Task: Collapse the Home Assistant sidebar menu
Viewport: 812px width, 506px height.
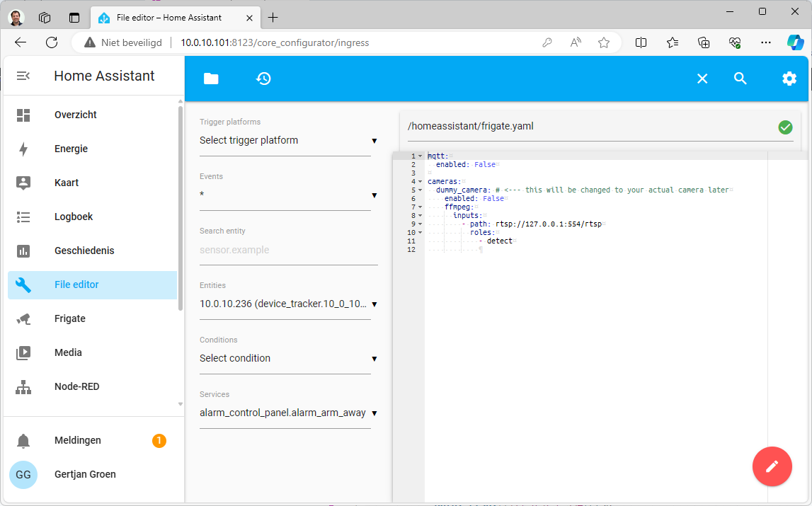Action: pyautogui.click(x=23, y=76)
